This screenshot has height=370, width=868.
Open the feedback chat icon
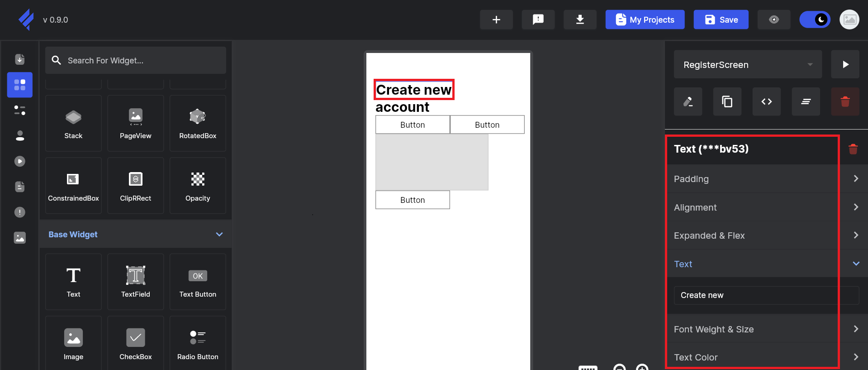point(538,19)
